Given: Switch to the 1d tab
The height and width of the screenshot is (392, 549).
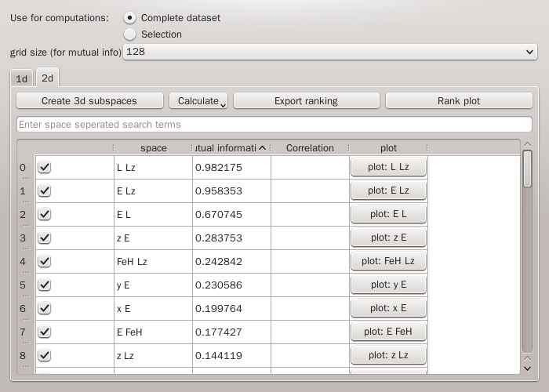Looking at the screenshot, I should [x=22, y=78].
